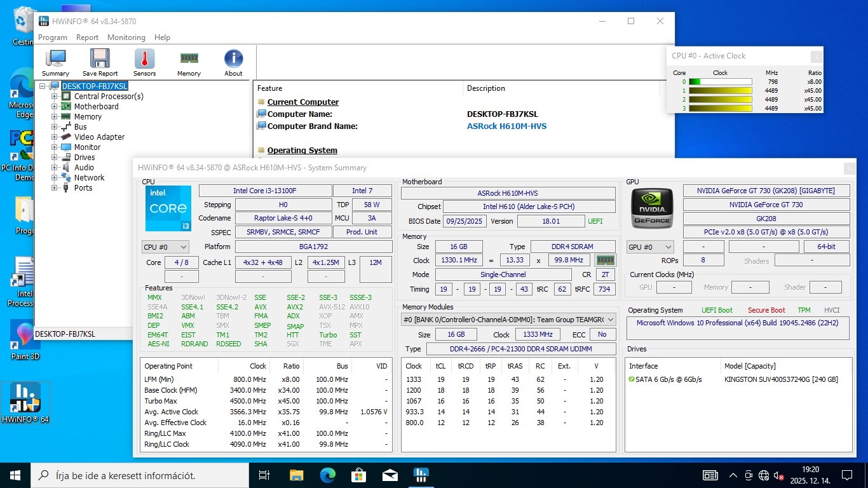Open HWiNFO 64 from the taskbar

(x=421, y=475)
